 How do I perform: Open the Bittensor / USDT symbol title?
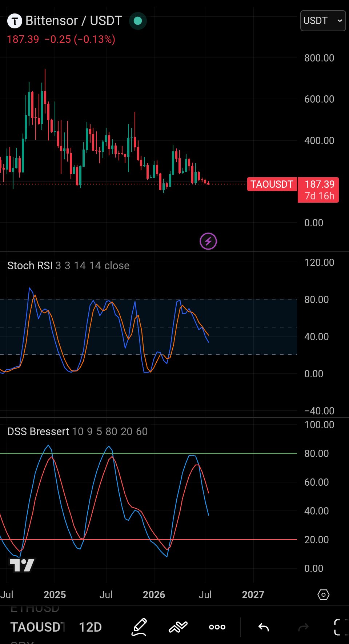(x=74, y=21)
